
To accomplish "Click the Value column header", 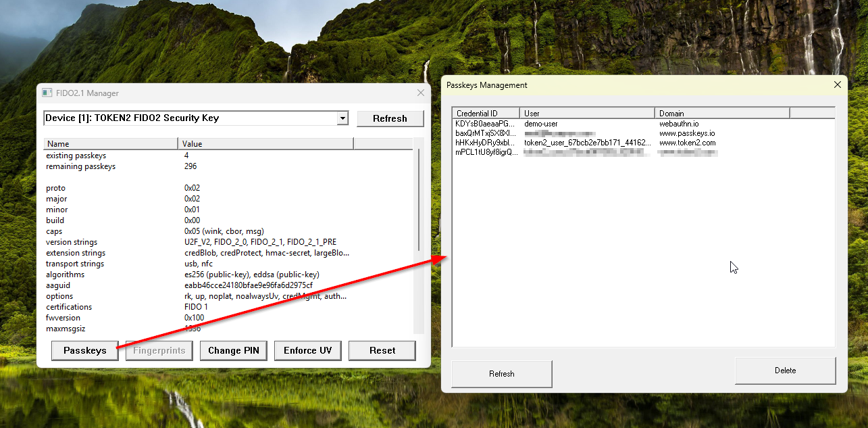I will coord(266,143).
